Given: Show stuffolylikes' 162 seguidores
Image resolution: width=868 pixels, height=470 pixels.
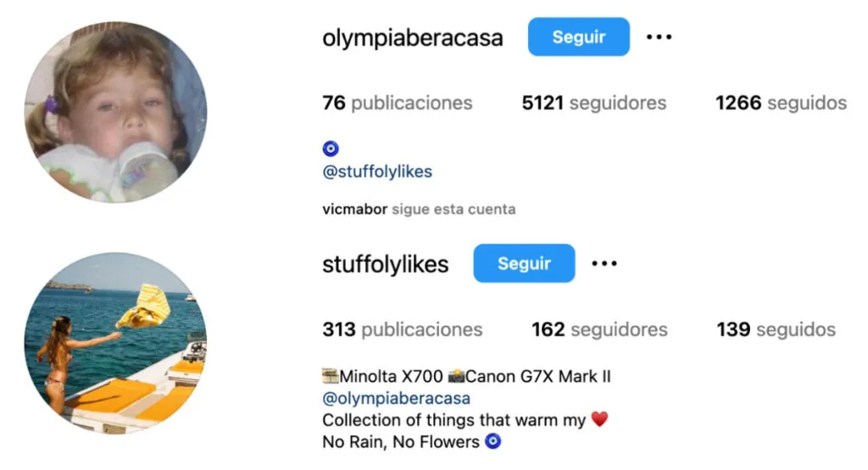Looking at the screenshot, I should point(599,329).
